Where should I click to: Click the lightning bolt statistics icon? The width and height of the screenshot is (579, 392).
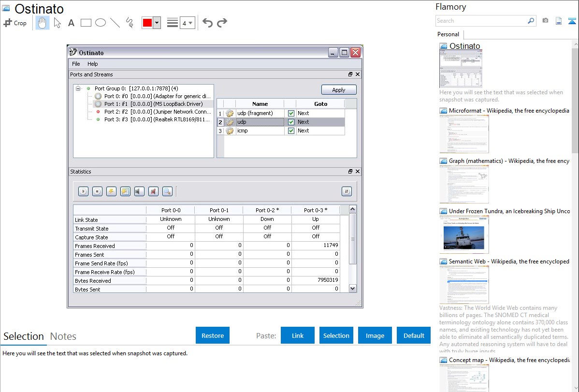point(111,191)
